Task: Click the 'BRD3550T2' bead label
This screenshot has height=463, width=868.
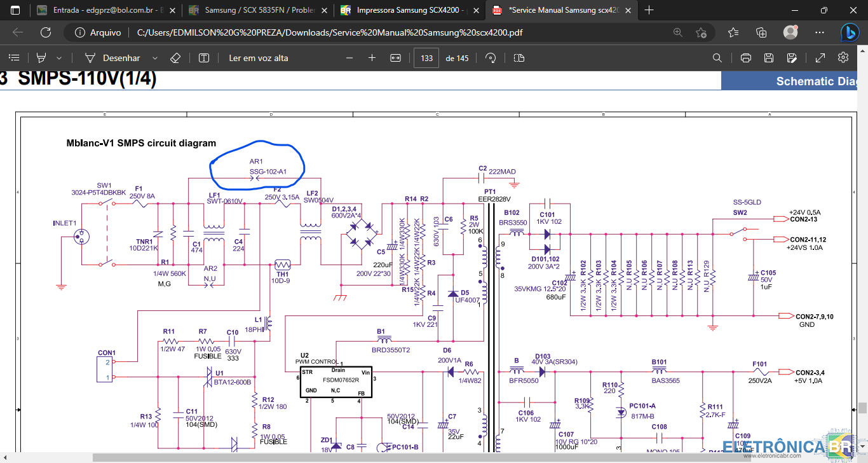Action: pyautogui.click(x=391, y=350)
